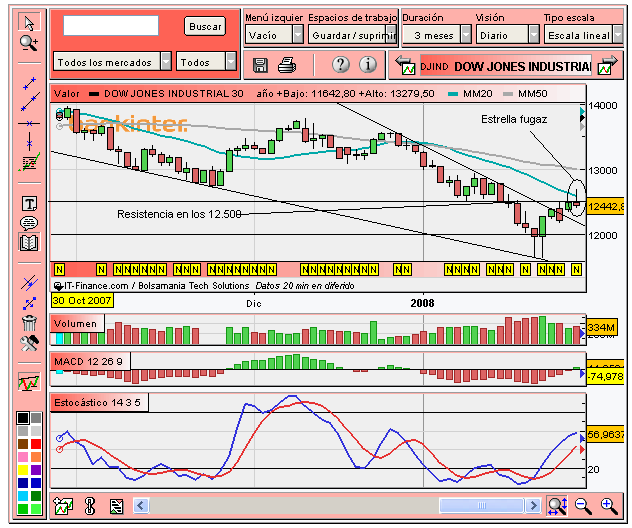Open Guardar / suprimir workspace dropdown
The width and height of the screenshot is (632, 528).
353,35
